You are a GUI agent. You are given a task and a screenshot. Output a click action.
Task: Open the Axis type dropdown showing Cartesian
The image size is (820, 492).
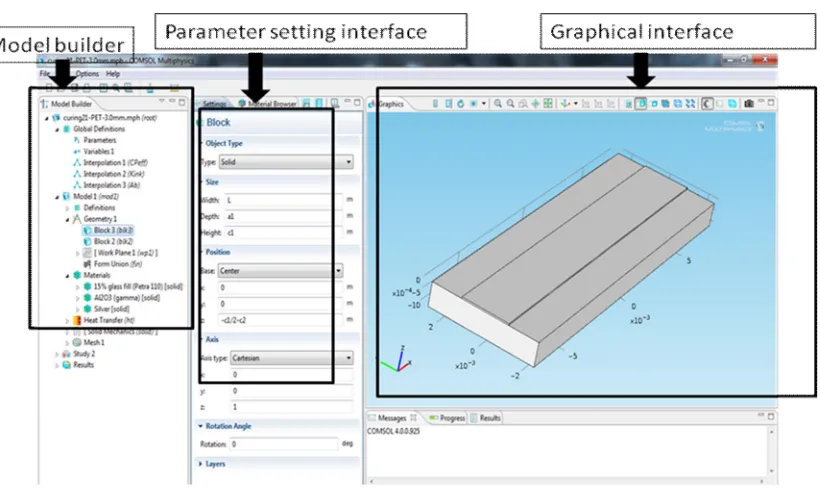coord(292,358)
